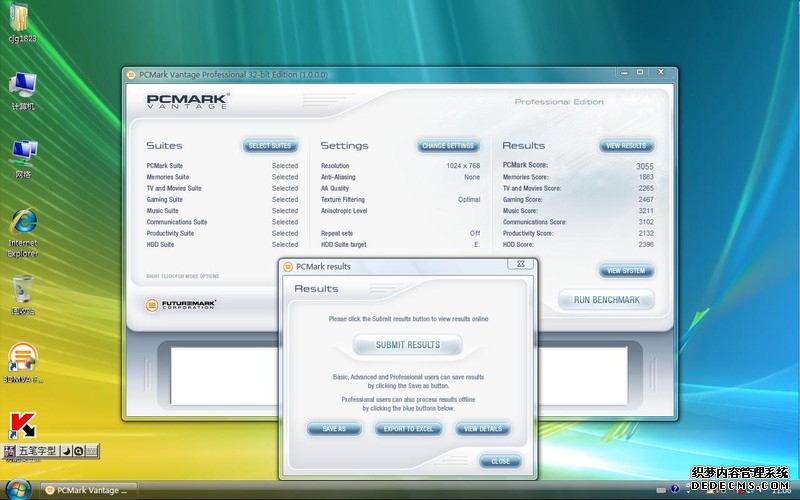Start the test with RUN BENCHMARK
This screenshot has width=800, height=500.
(x=606, y=300)
